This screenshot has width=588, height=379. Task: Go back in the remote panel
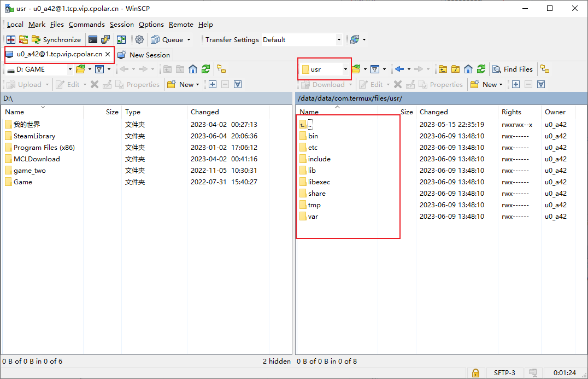pos(399,69)
